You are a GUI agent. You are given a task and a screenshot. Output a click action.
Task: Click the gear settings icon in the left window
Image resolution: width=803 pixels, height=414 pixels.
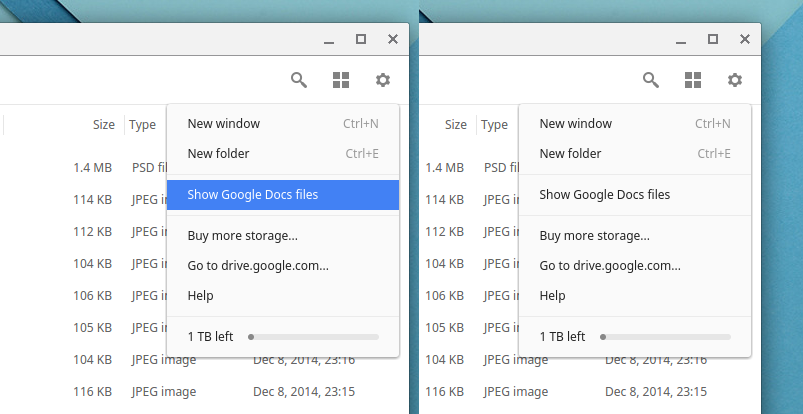pyautogui.click(x=383, y=80)
